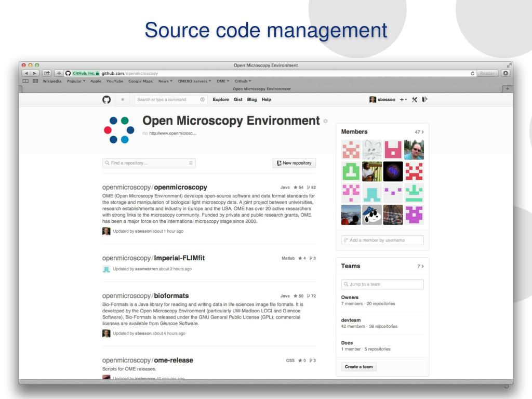Click Safari forward arrow button
The width and height of the screenshot is (532, 399).
point(35,73)
